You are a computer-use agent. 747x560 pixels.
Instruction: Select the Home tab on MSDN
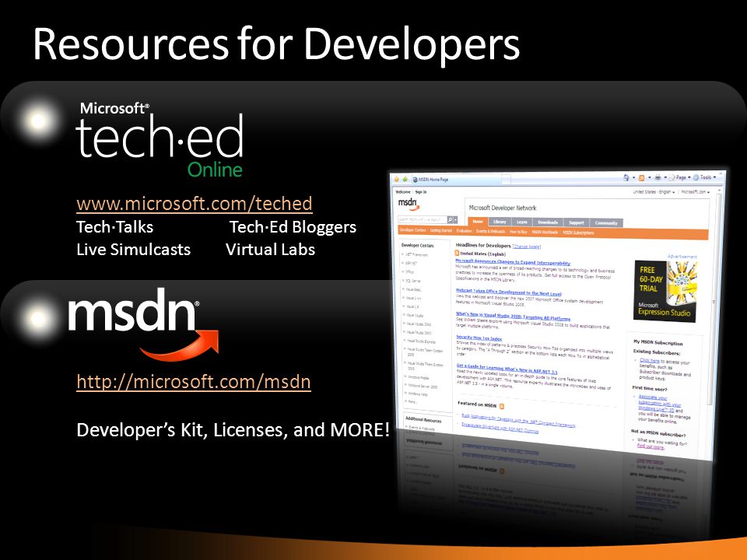click(x=478, y=222)
